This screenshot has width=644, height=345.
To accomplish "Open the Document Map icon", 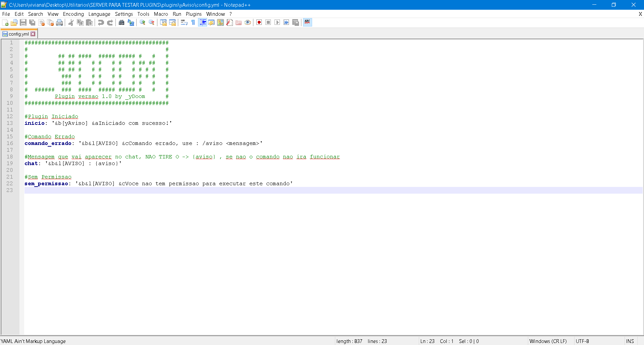I will (x=220, y=22).
